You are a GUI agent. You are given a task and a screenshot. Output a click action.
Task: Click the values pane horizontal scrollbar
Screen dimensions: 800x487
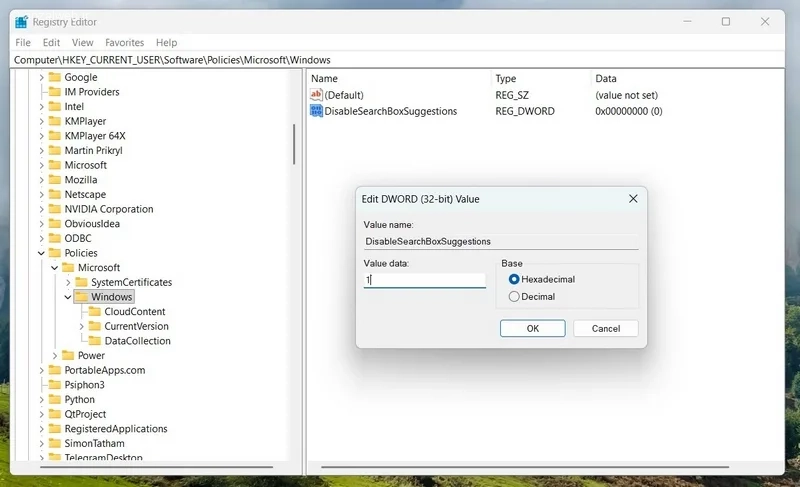click(x=525, y=467)
